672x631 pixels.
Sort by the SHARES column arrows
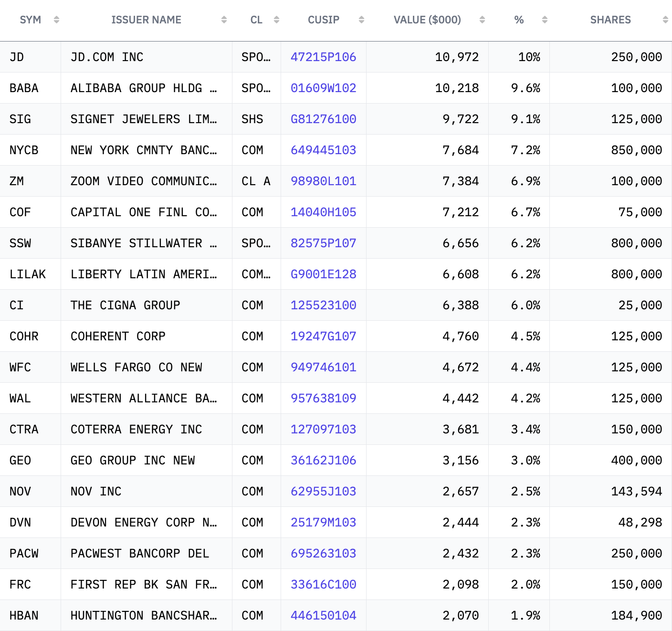pyautogui.click(x=665, y=20)
